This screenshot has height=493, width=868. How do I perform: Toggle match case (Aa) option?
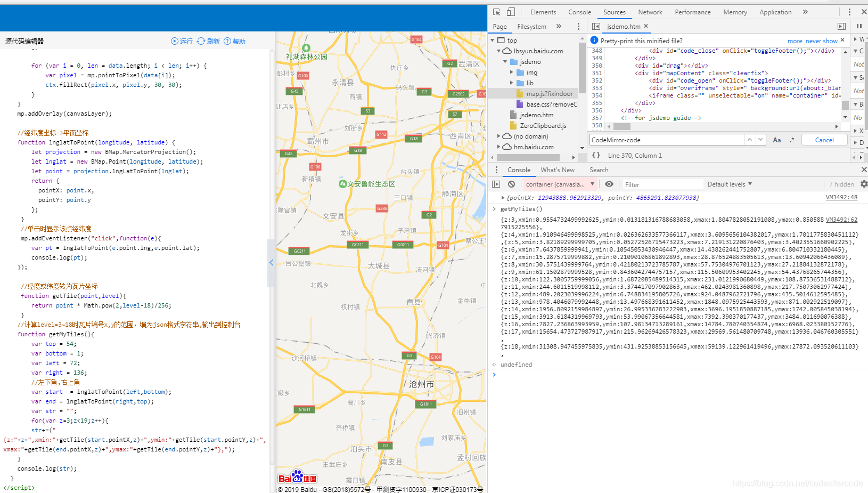[x=777, y=140]
